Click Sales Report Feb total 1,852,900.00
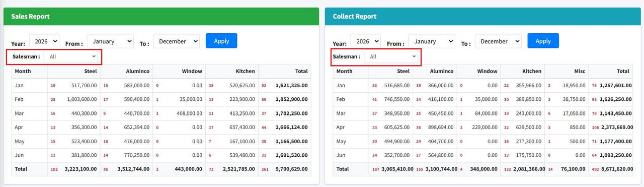Screen dimensions: 644x187 (291, 99)
